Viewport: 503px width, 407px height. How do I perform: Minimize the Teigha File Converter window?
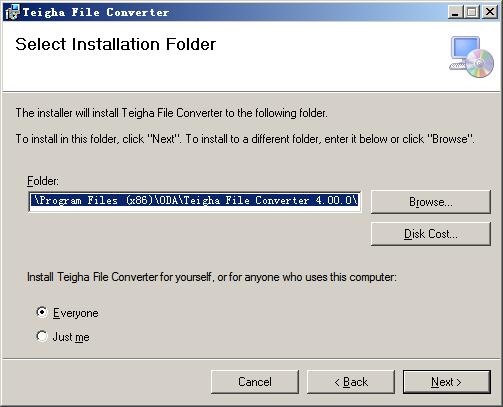[x=455, y=12]
